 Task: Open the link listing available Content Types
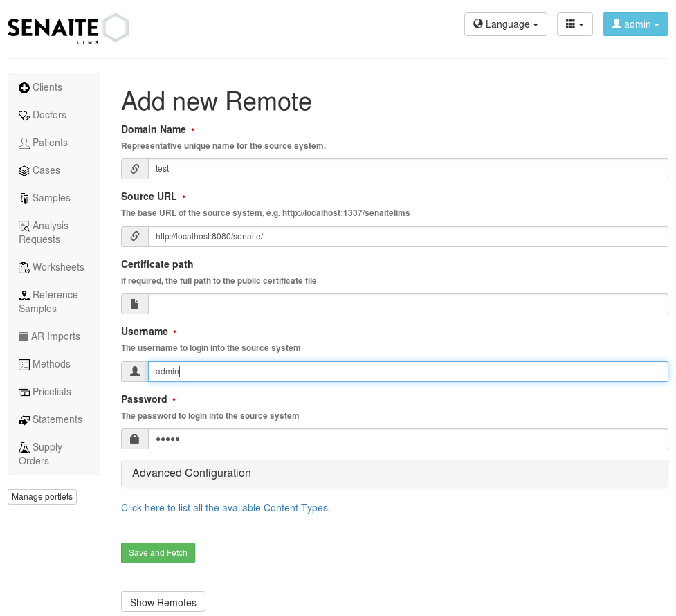225,508
